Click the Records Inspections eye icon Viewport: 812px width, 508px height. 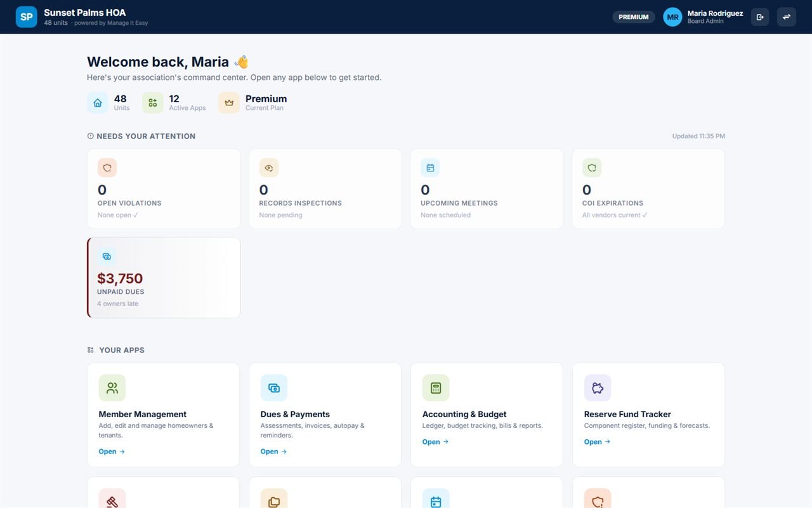[269, 168]
